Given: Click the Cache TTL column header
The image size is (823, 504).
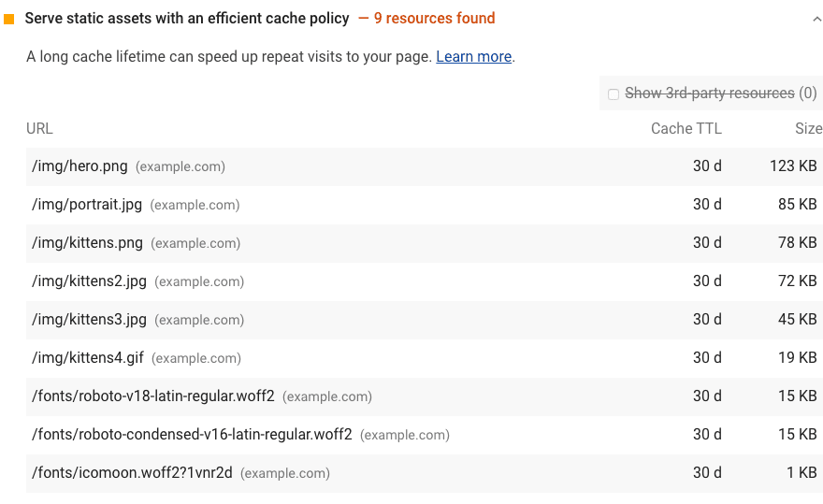Looking at the screenshot, I should pos(686,129).
